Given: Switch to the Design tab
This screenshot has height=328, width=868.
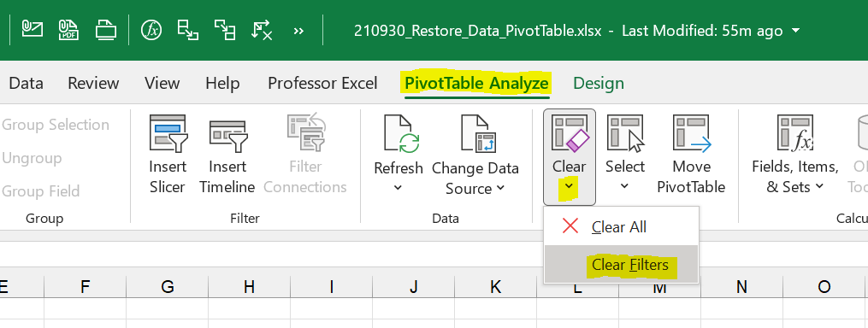Looking at the screenshot, I should click(x=599, y=84).
